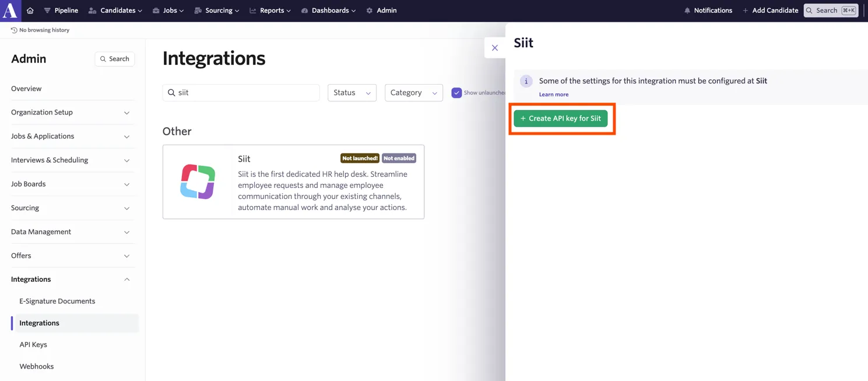Click the Ashby logo in the top bar

point(10,11)
